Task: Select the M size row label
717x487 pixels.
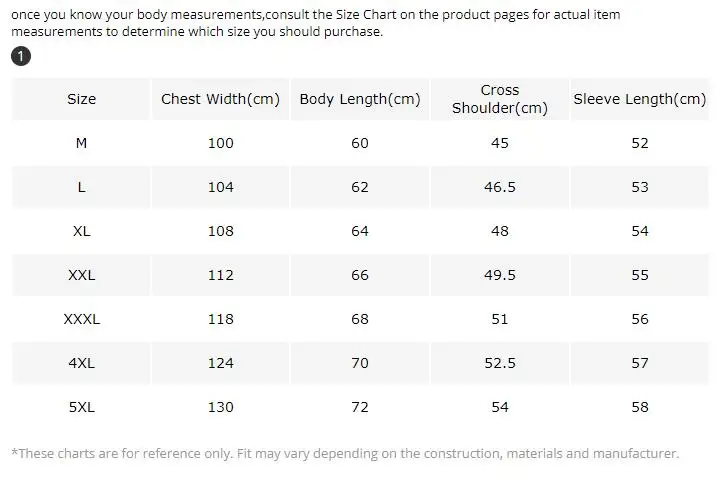Action: (81, 143)
